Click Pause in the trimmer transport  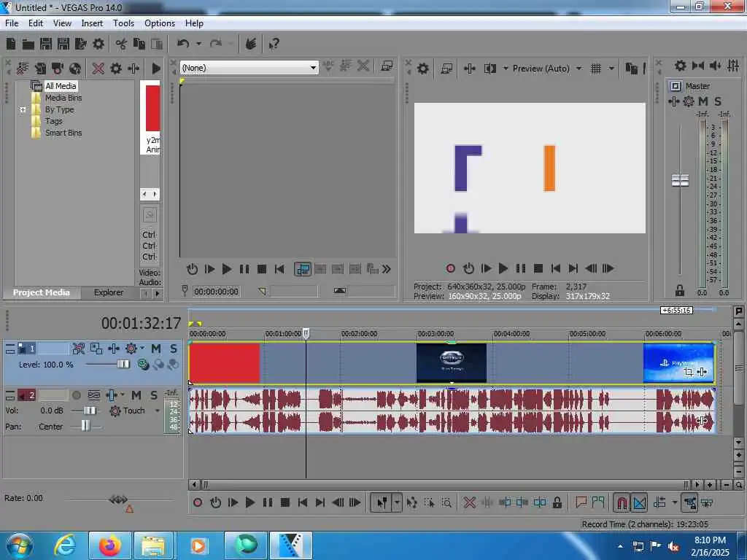244,269
